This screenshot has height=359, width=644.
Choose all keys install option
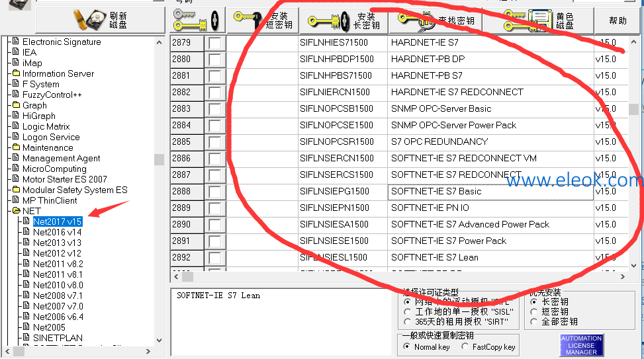click(x=534, y=322)
